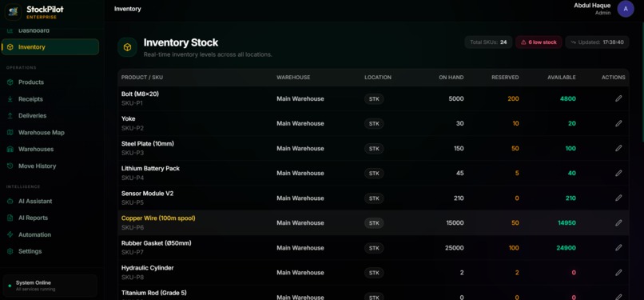Click the Abdul Haque user name

pyautogui.click(x=592, y=6)
